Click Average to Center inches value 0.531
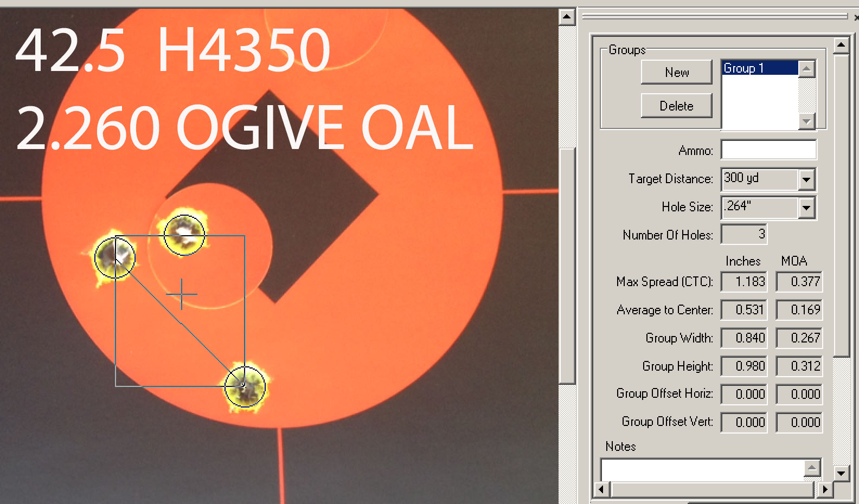The width and height of the screenshot is (859, 504). pos(743,310)
